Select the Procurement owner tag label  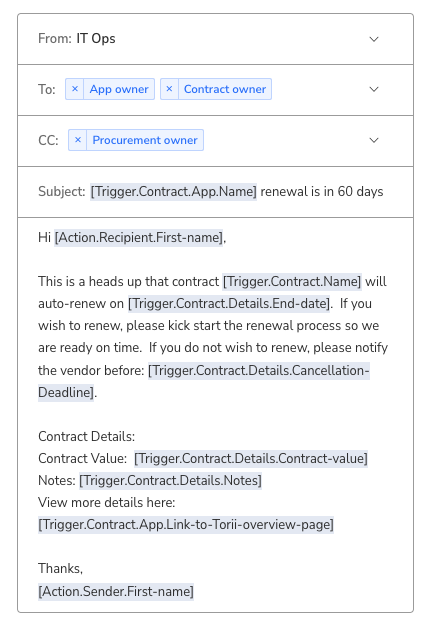[145, 140]
